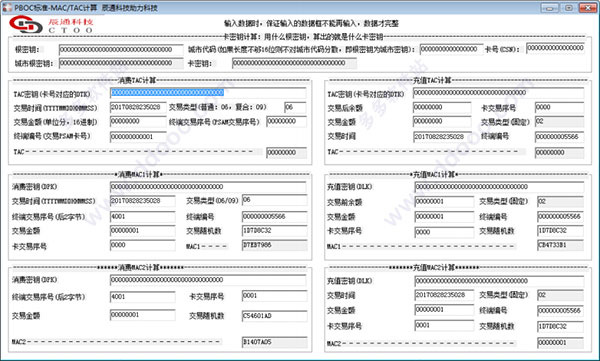Click the 充值MAC2计算 group heading
Viewport: 600px width, 361px height.
tap(434, 268)
